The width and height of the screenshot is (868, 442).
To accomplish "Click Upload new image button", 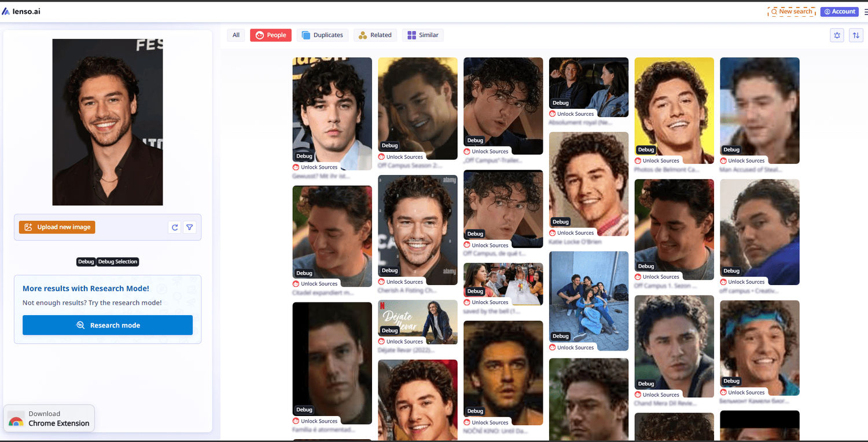I will 57,227.
